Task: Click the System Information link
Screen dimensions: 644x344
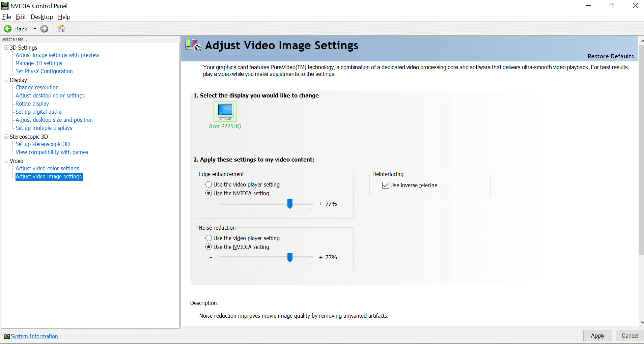Action: click(x=34, y=337)
